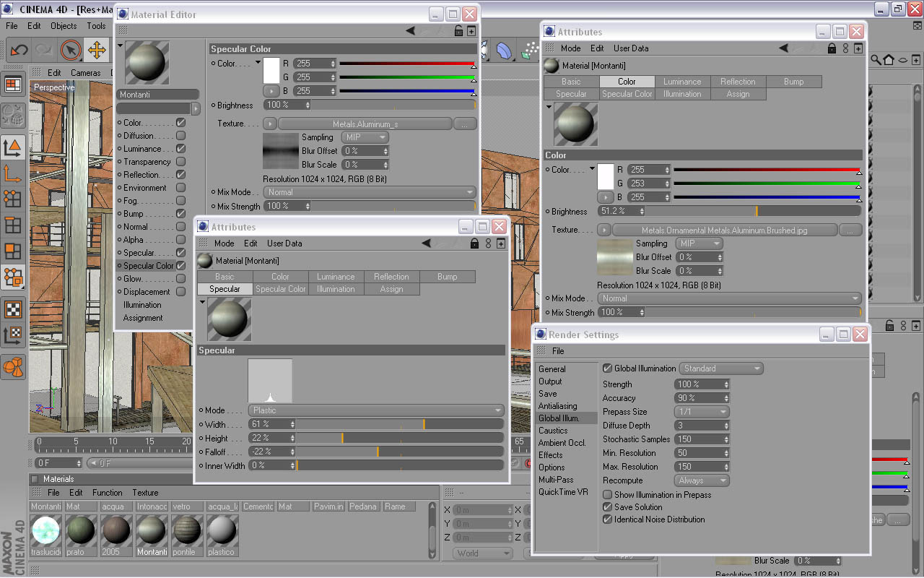Click the home icon near search
Image resolution: width=924 pixels, height=578 pixels.
[x=889, y=59]
